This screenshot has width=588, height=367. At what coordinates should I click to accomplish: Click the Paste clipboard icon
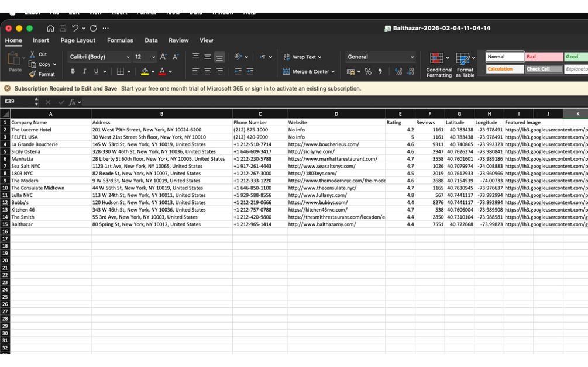(14, 59)
